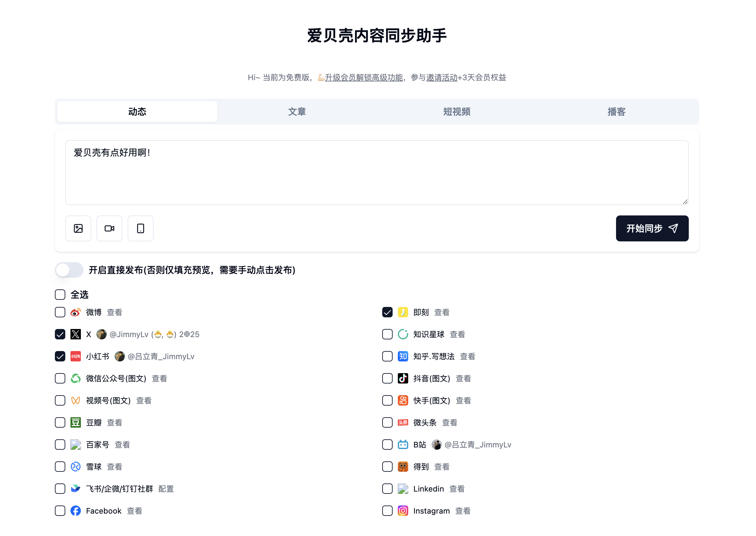Click 查看 next to 微博
756x536 pixels.
tap(115, 312)
